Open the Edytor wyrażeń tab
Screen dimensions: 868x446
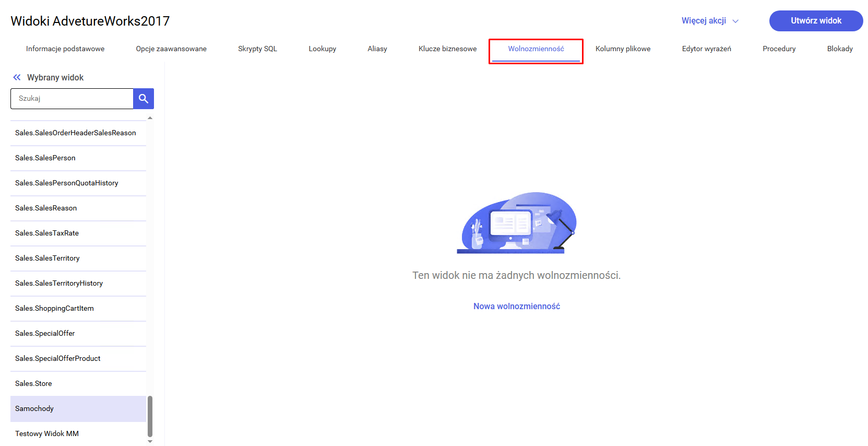pos(706,49)
